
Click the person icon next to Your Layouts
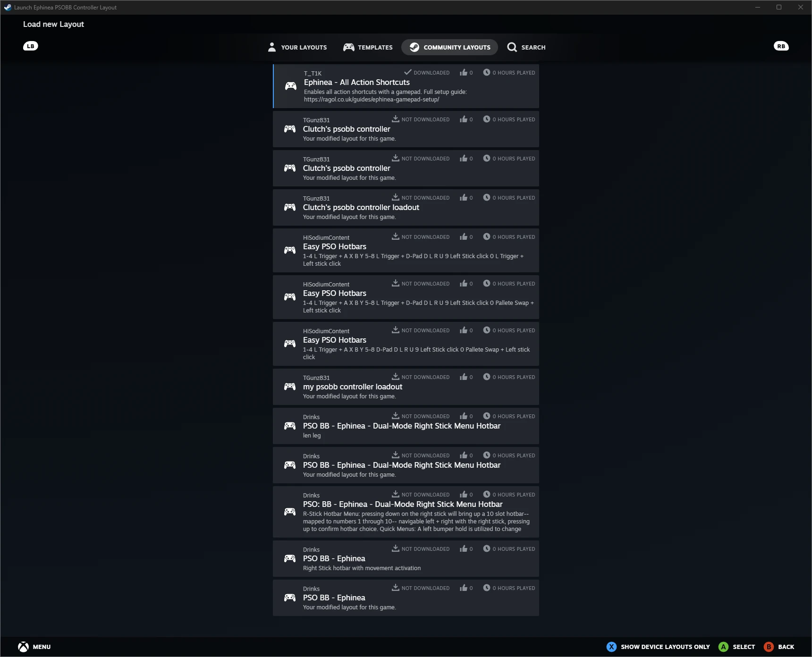click(x=271, y=47)
